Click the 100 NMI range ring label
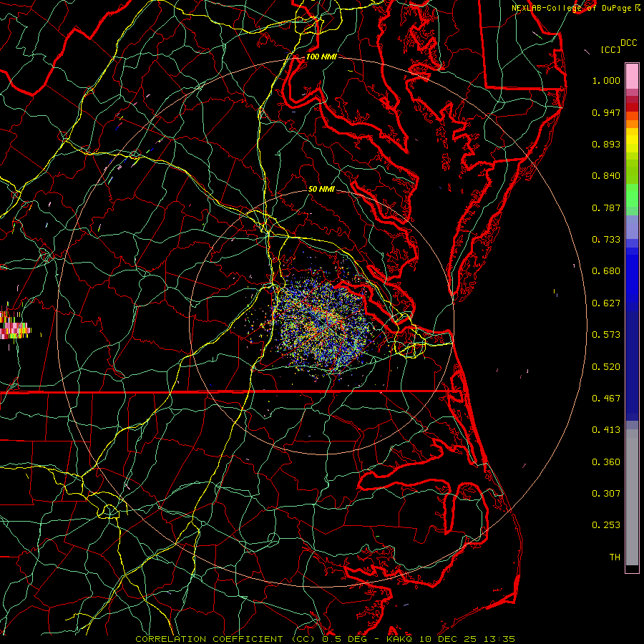The height and width of the screenshot is (644, 644). [x=321, y=57]
